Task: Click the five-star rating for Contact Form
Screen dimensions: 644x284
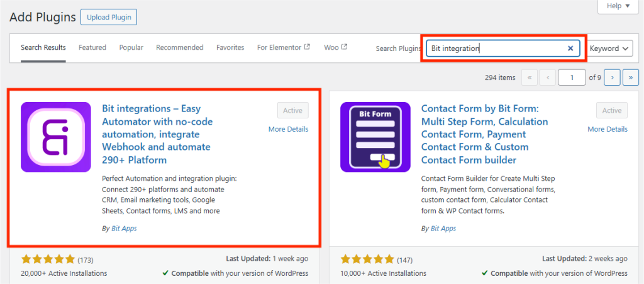Action: coord(367,259)
